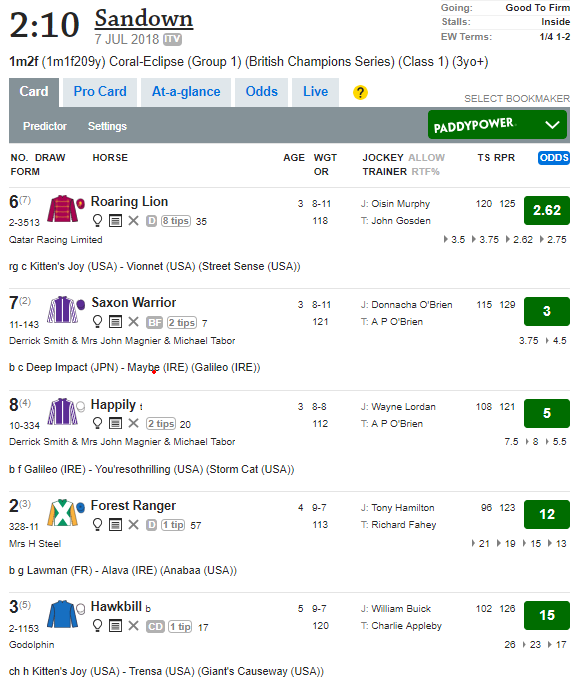The width and height of the screenshot is (580, 694).
Task: Click Hawkbill's CD course-distance badge
Action: pyautogui.click(x=155, y=627)
